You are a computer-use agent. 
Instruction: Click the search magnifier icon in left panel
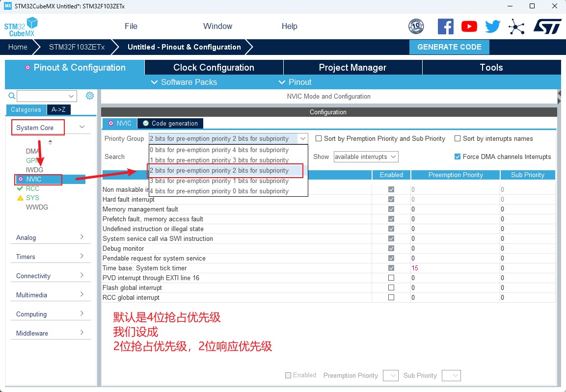tap(12, 96)
